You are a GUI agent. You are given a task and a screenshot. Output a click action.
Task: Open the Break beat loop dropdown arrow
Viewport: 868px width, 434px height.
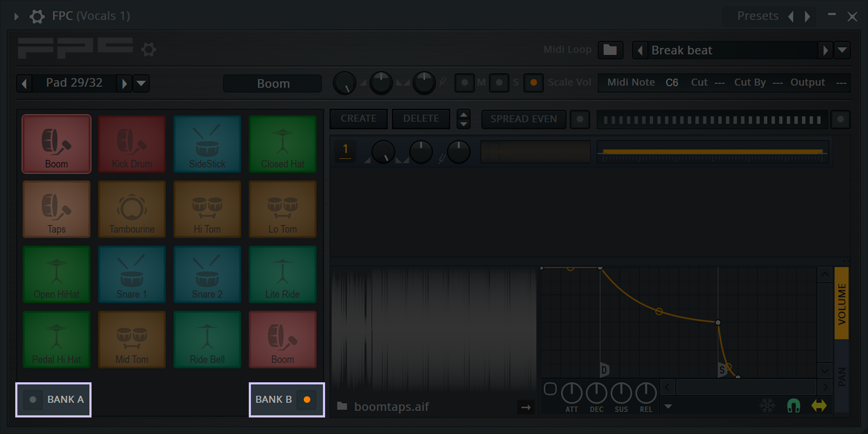[x=842, y=50]
